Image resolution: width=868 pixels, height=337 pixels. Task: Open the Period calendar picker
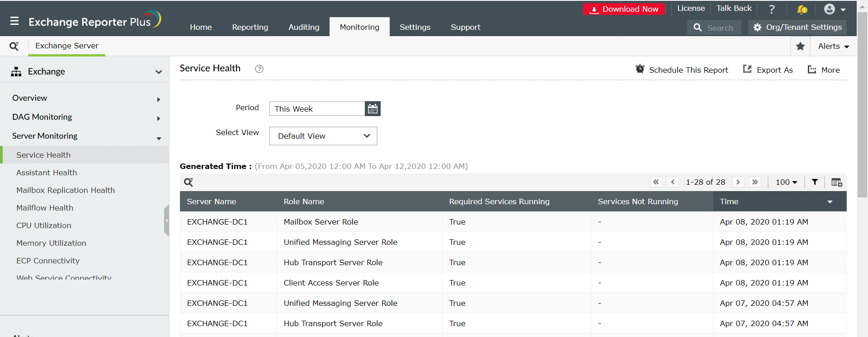(373, 108)
